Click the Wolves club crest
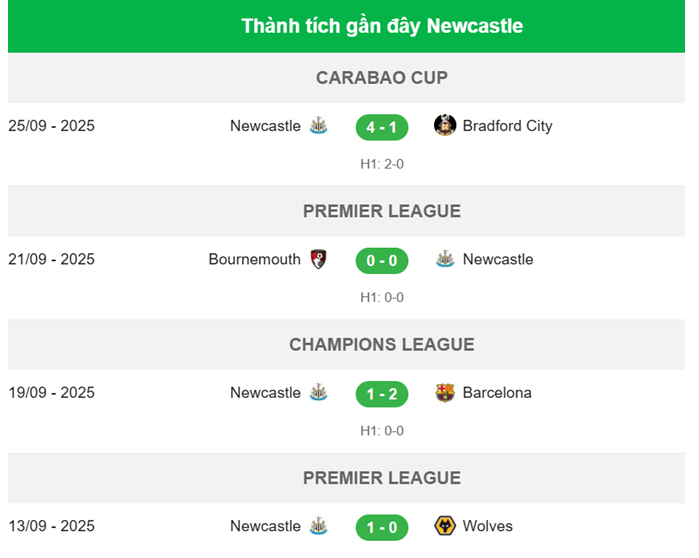 click(x=445, y=526)
